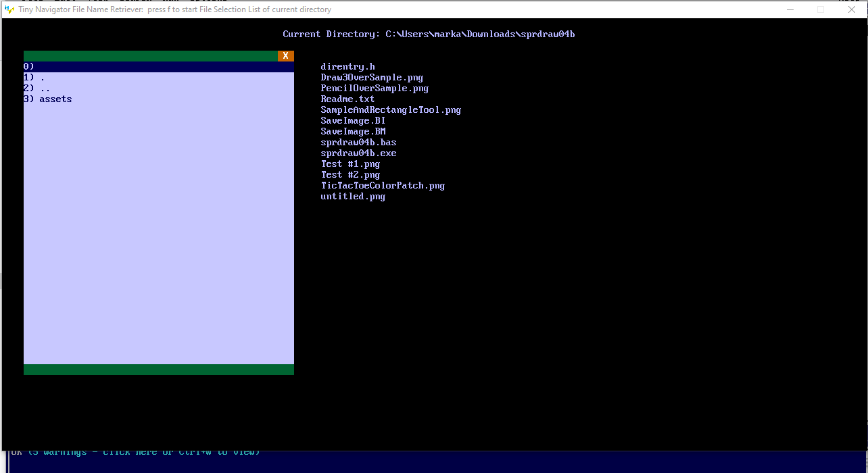The width and height of the screenshot is (868, 473).
Task: Click the warnings status message at bottom
Action: click(x=135, y=452)
